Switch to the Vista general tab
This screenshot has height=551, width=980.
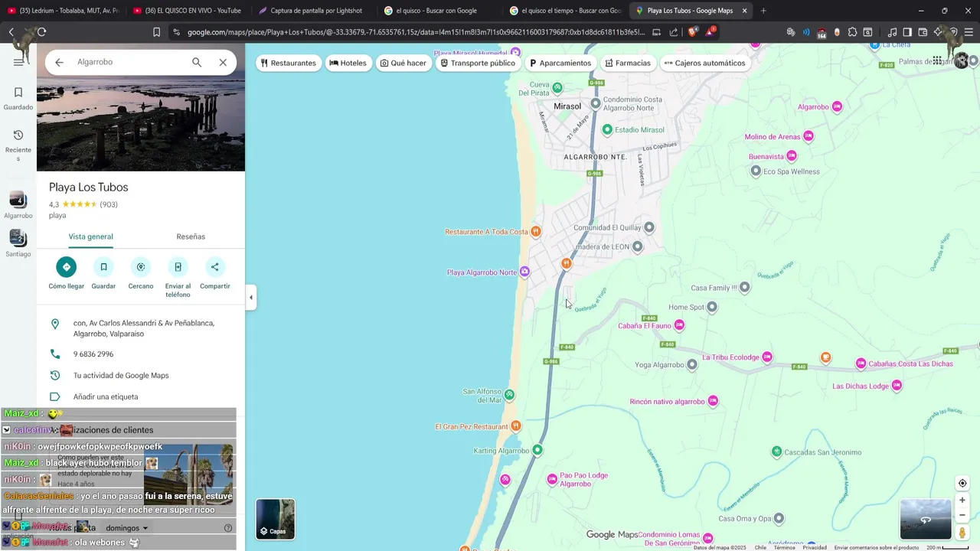click(x=91, y=237)
